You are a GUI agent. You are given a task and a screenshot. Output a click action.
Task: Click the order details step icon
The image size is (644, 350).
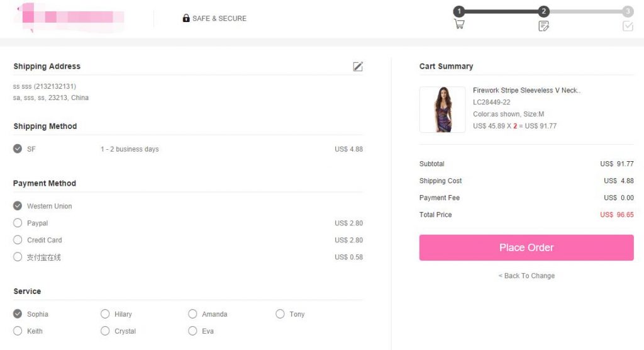543,26
